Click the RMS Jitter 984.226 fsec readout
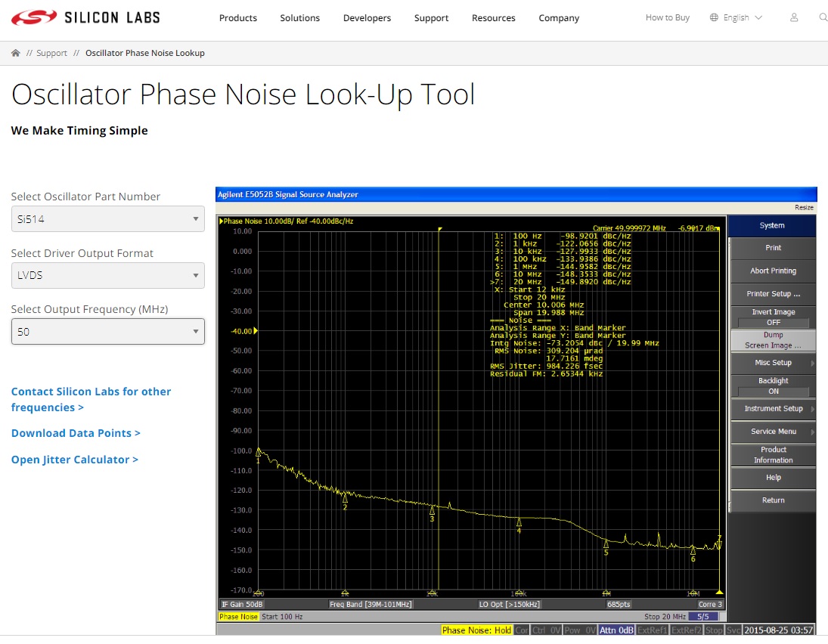This screenshot has width=828, height=644. [546, 366]
